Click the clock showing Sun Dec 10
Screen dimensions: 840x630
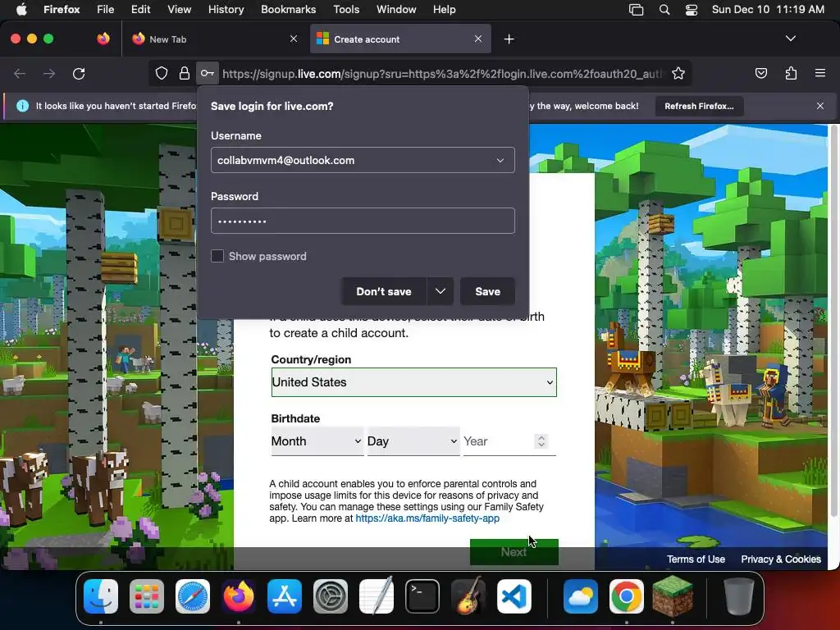click(x=768, y=10)
